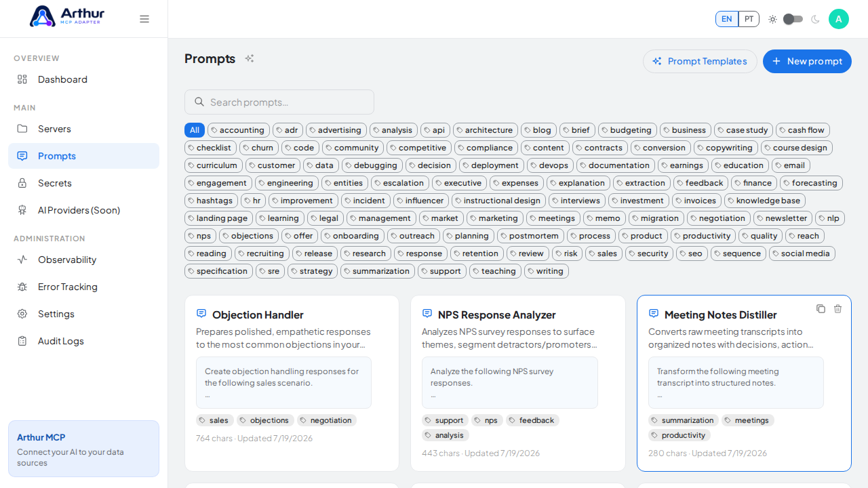Filter prompts by architecture tag
This screenshot has height=488, width=868.
pyautogui.click(x=486, y=130)
